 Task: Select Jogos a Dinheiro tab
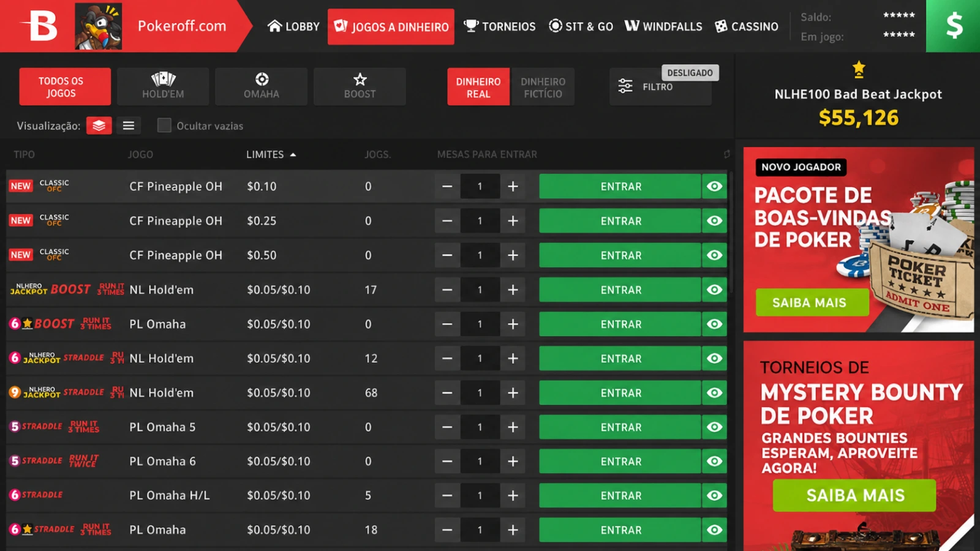click(x=391, y=26)
